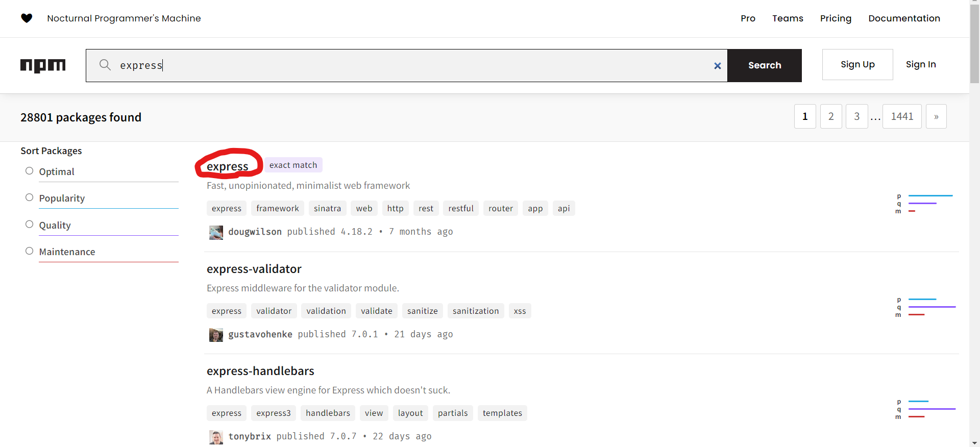This screenshot has height=447, width=980.
Task: Click the scrollbar down arrow
Action: 974,443
